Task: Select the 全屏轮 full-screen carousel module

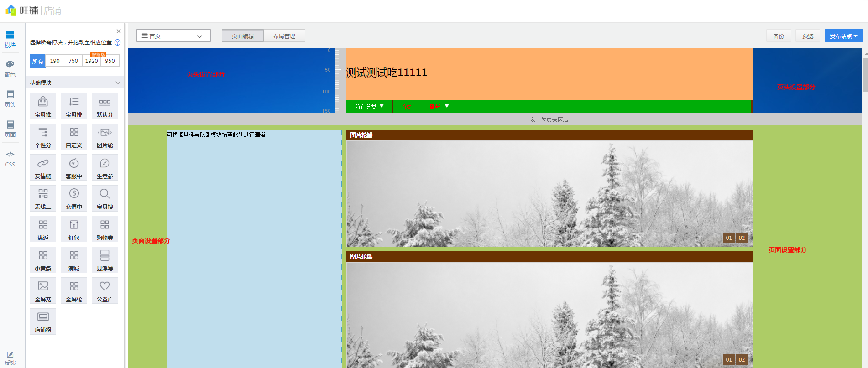Action: coord(74,290)
